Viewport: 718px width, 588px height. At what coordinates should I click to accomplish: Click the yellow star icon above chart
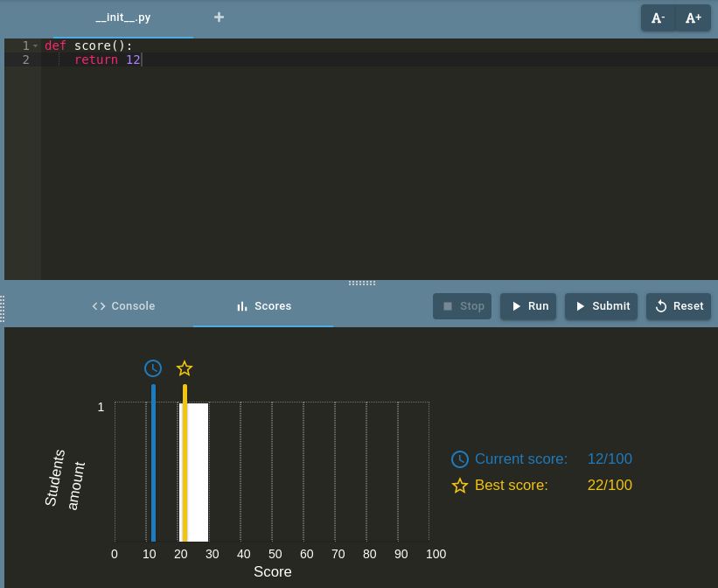185,368
